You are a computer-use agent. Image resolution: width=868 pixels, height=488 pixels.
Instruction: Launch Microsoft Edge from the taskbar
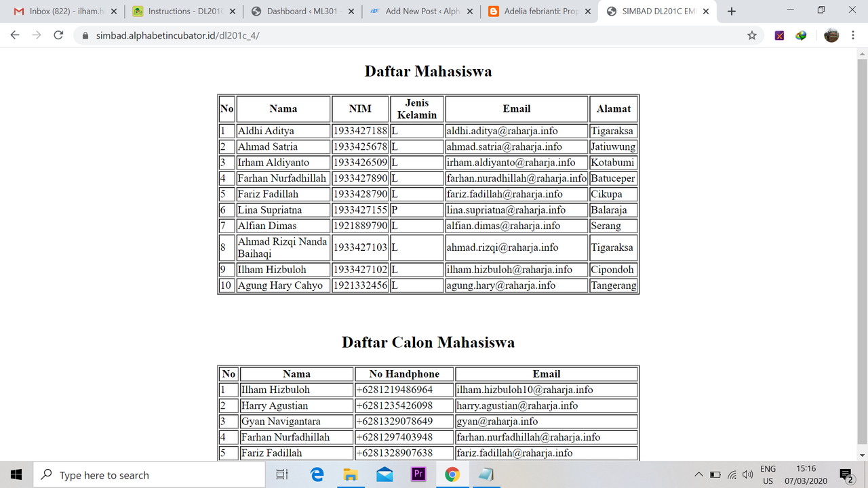(x=317, y=474)
